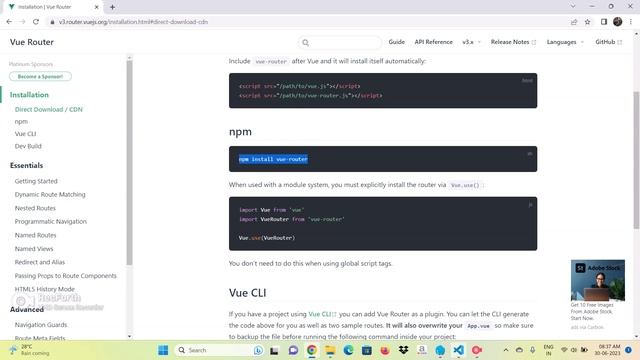The image size is (640, 360).
Task: Open Amazon app from the taskbar
Action: point(422,350)
